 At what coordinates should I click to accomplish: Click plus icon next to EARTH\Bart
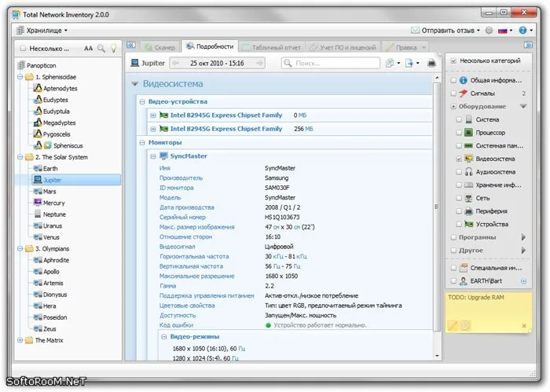(x=524, y=281)
